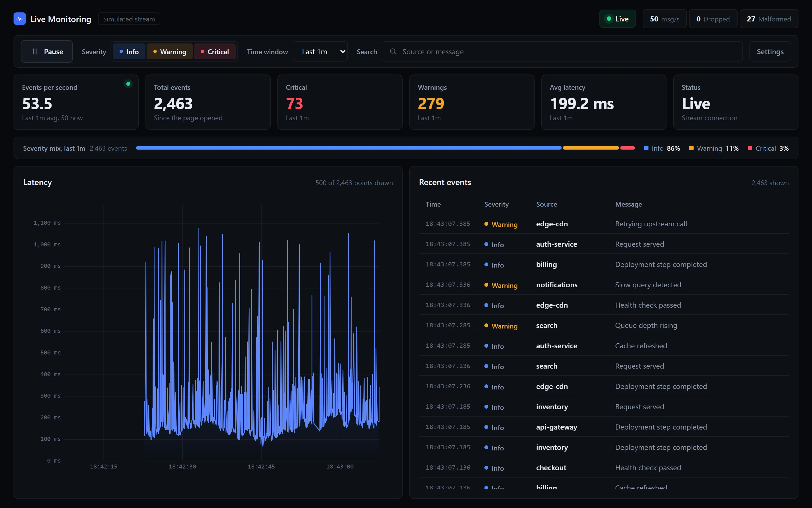The width and height of the screenshot is (812, 508).
Task: Click the blue Info legend square
Action: [x=646, y=148]
